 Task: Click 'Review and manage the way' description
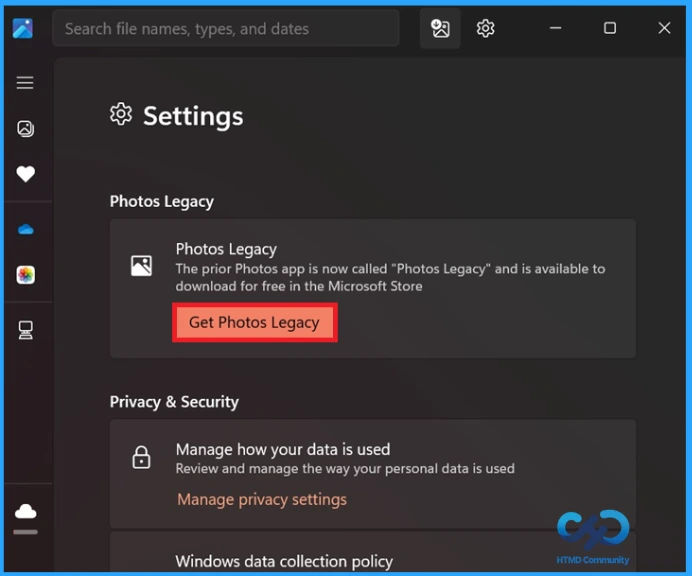click(345, 468)
